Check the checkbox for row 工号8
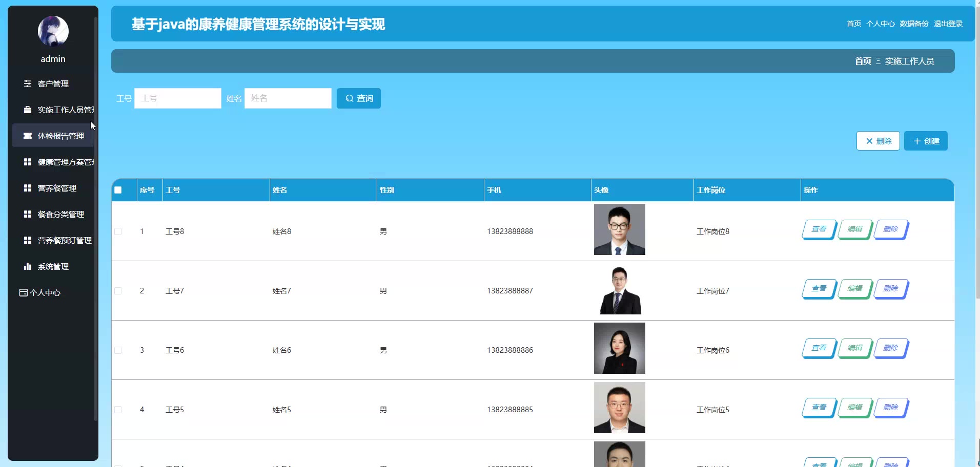 118,231
